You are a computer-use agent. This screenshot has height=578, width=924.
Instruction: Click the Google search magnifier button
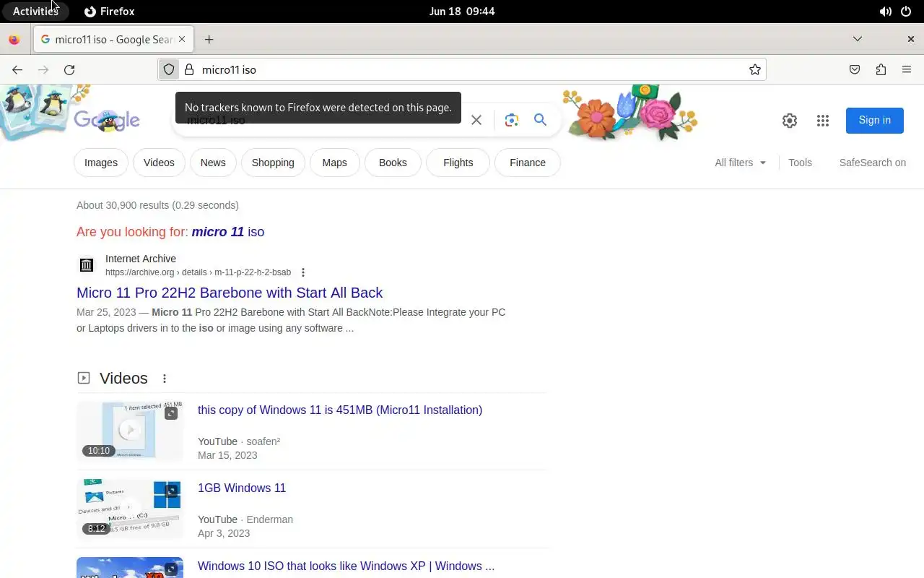[540, 120]
